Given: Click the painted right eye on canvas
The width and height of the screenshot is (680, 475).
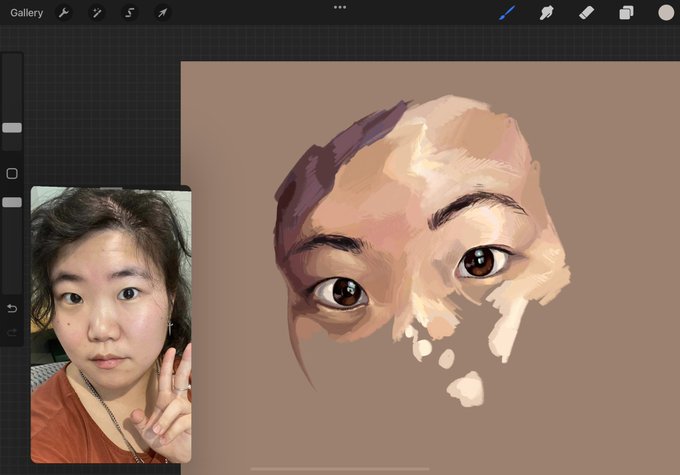Looking at the screenshot, I should click(482, 262).
